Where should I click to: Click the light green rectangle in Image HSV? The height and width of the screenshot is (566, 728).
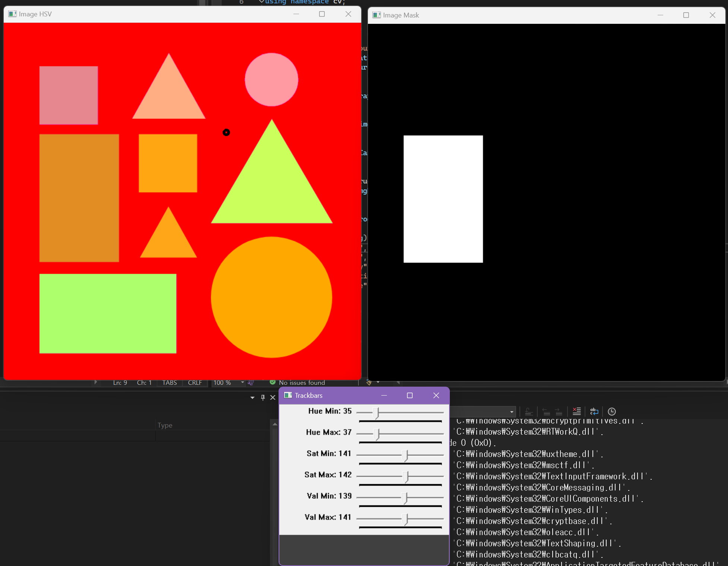tap(108, 314)
